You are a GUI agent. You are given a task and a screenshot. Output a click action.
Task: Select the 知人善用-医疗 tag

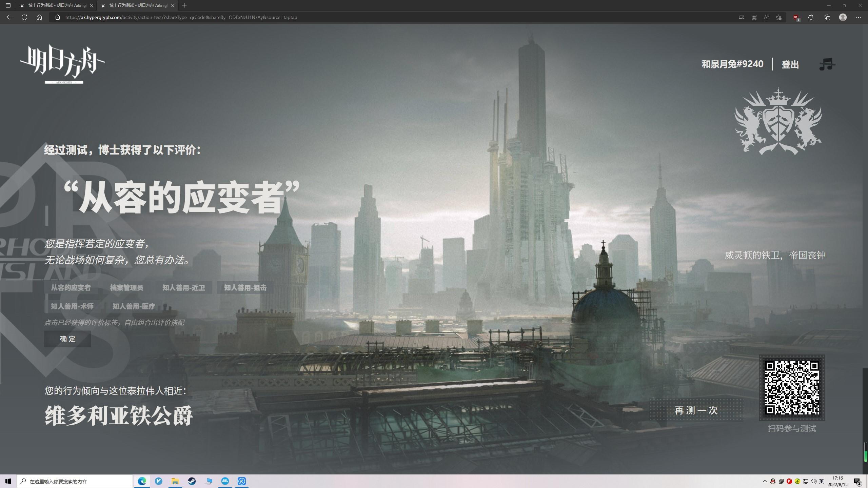click(x=134, y=306)
